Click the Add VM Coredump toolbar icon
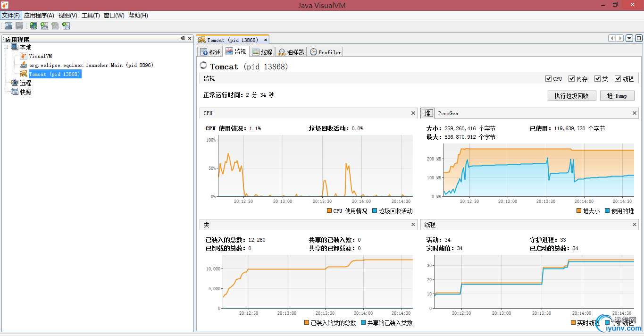644x336 pixels. 55,26
